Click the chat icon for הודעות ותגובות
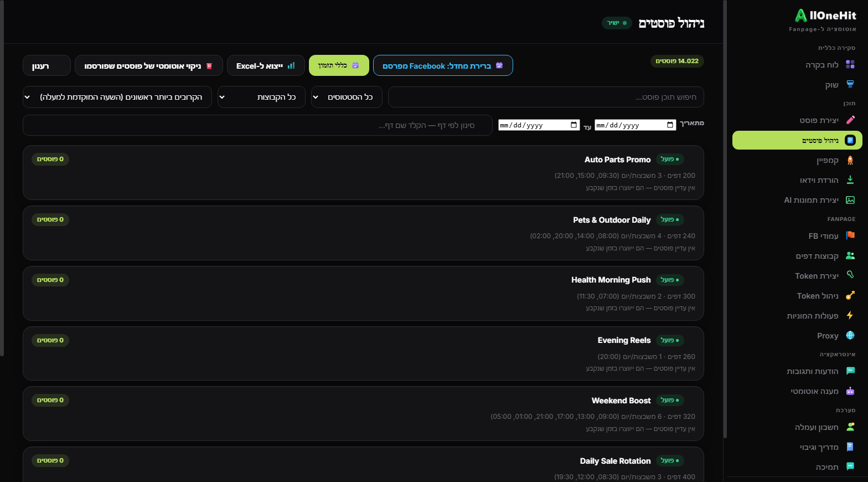Viewport: 868px width, 482px height. coord(850,371)
